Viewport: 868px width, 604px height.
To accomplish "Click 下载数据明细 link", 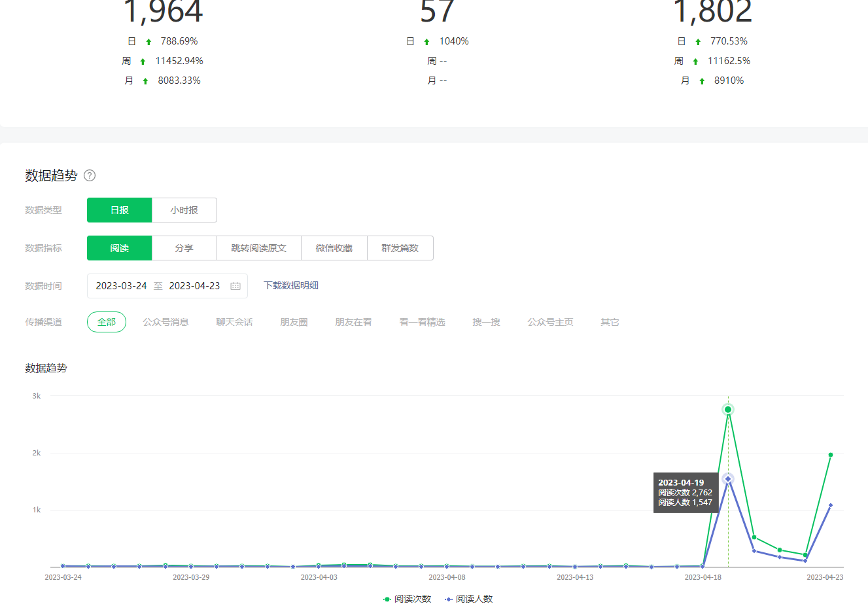I will click(291, 285).
